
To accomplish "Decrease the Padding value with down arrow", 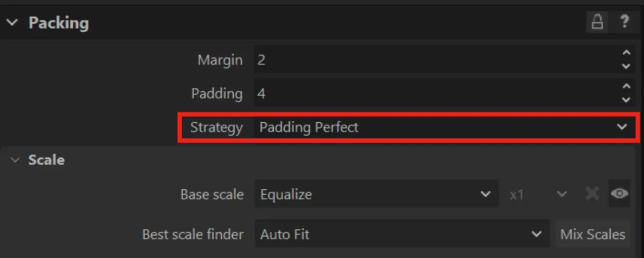I will pyautogui.click(x=626, y=100).
